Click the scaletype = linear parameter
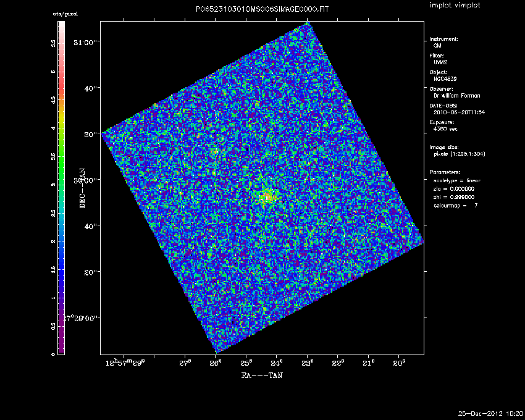This screenshot has height=420, width=525. [457, 180]
